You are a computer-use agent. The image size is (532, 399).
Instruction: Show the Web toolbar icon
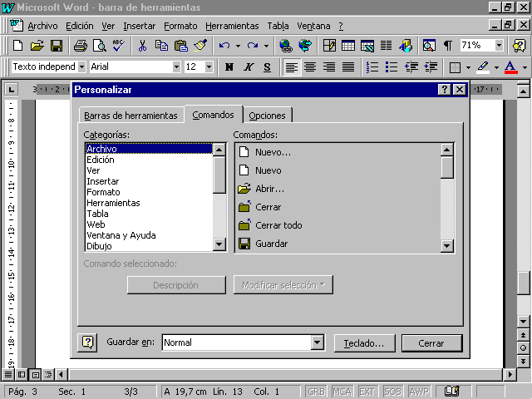coord(305,46)
